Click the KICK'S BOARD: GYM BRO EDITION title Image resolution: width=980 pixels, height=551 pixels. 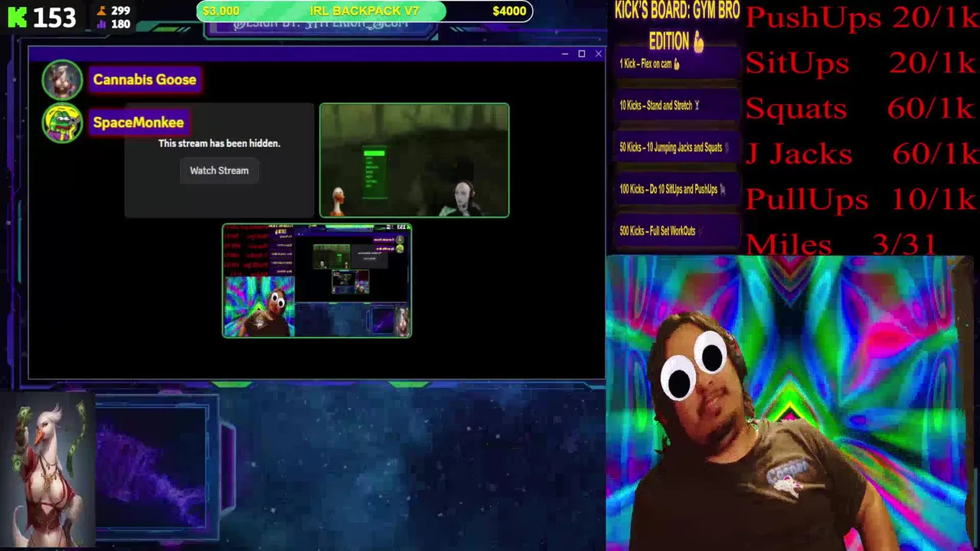[677, 26]
